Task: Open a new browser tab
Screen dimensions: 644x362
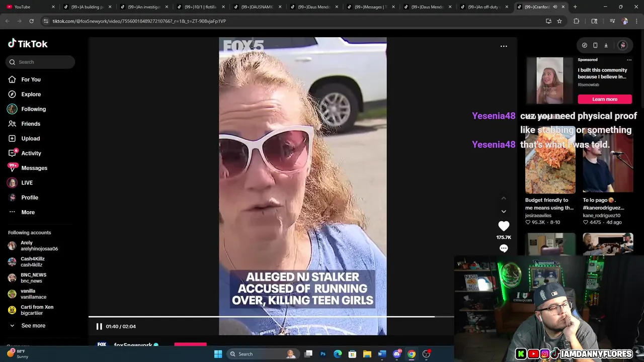Action: [x=575, y=7]
